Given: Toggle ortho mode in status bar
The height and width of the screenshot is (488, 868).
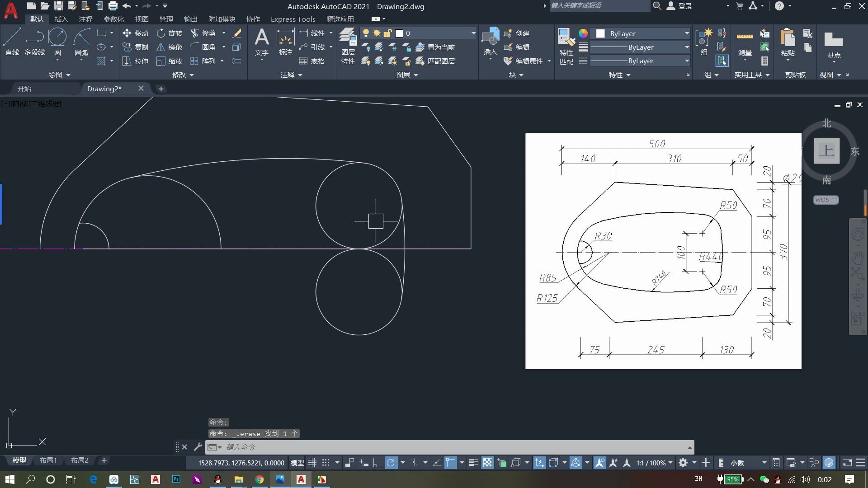Looking at the screenshot, I should click(x=377, y=463).
